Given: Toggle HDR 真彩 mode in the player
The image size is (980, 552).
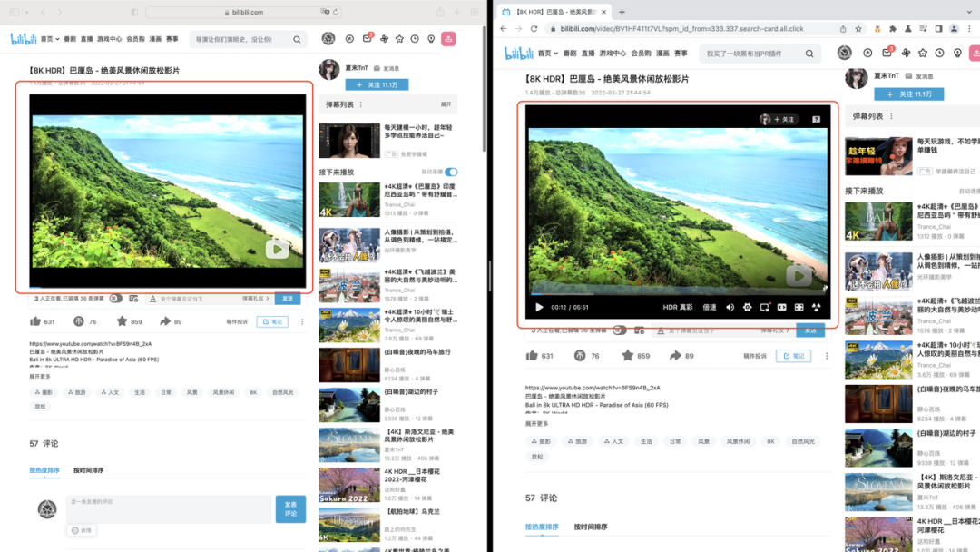Looking at the screenshot, I should click(x=679, y=308).
